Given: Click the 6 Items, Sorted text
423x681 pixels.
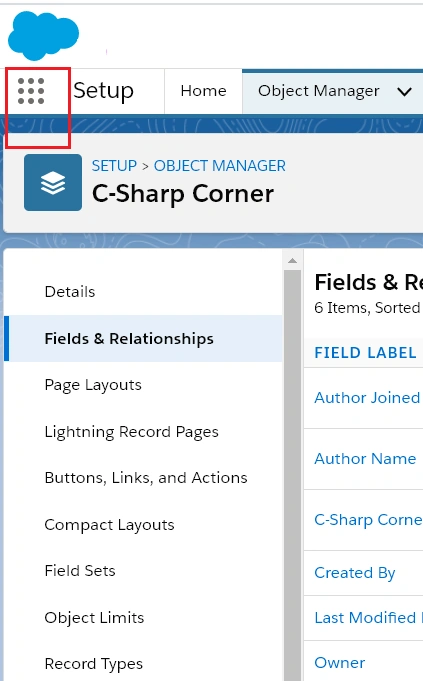Looking at the screenshot, I should tap(367, 307).
